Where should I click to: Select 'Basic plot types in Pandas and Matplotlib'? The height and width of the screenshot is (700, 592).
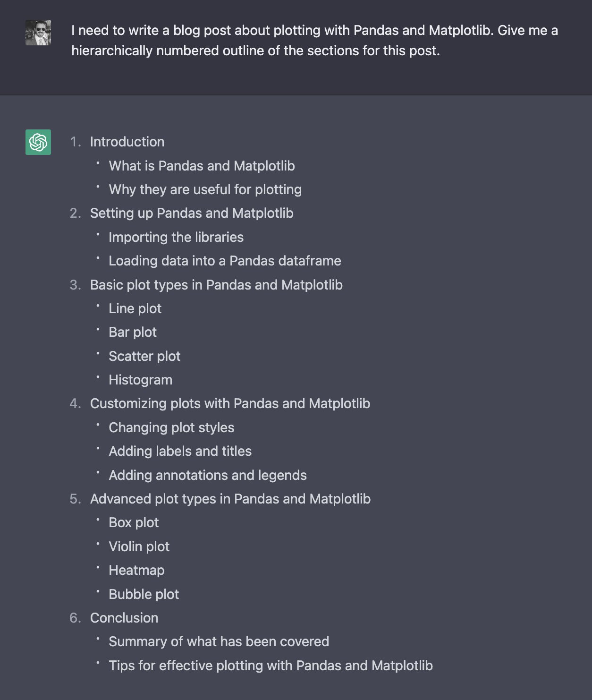[x=216, y=285]
